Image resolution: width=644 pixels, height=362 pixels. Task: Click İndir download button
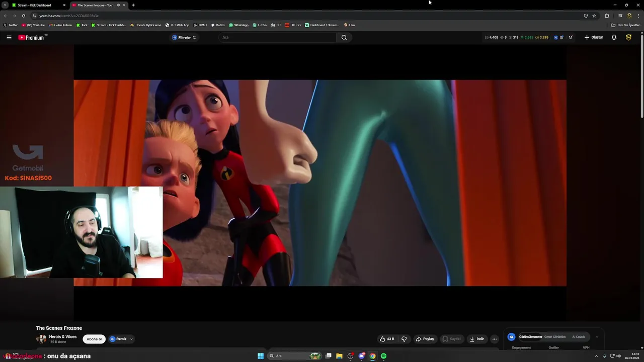(476, 339)
